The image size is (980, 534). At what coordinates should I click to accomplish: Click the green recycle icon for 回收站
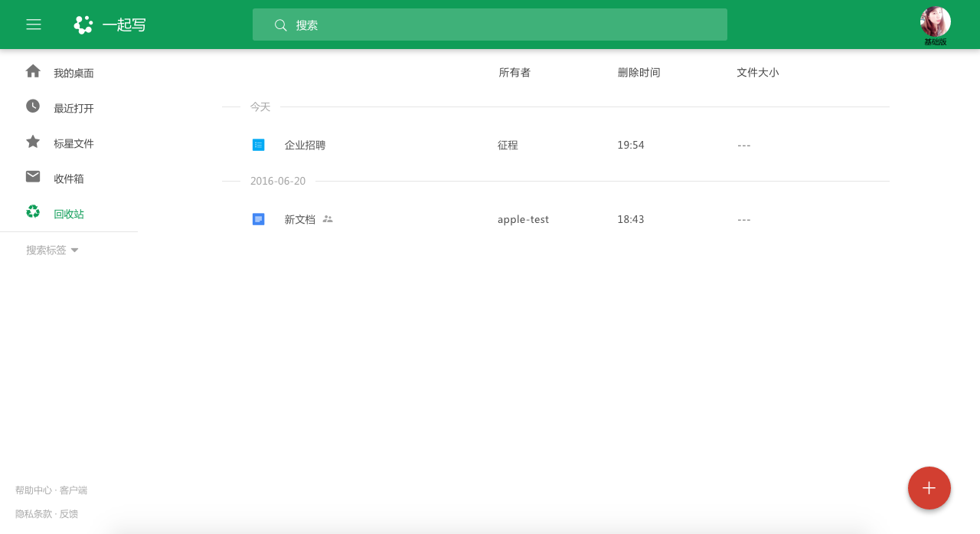click(x=33, y=211)
